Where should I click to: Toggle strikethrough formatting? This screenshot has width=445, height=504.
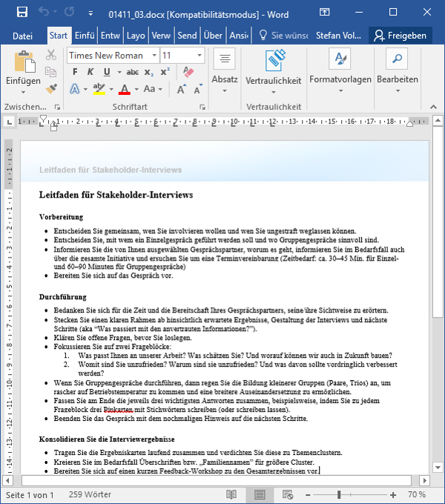(x=132, y=72)
